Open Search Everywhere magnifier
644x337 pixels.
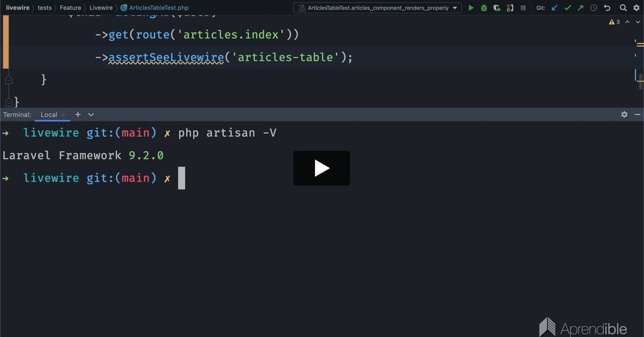click(x=623, y=8)
